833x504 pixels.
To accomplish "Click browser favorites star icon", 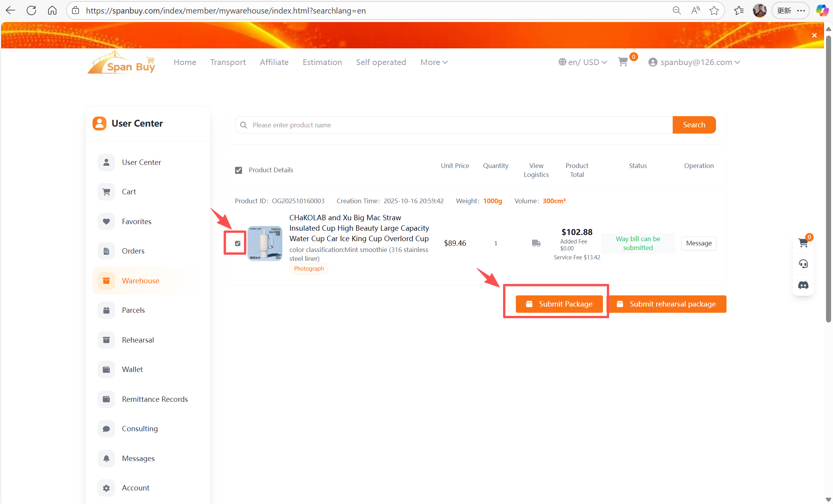I will [714, 10].
